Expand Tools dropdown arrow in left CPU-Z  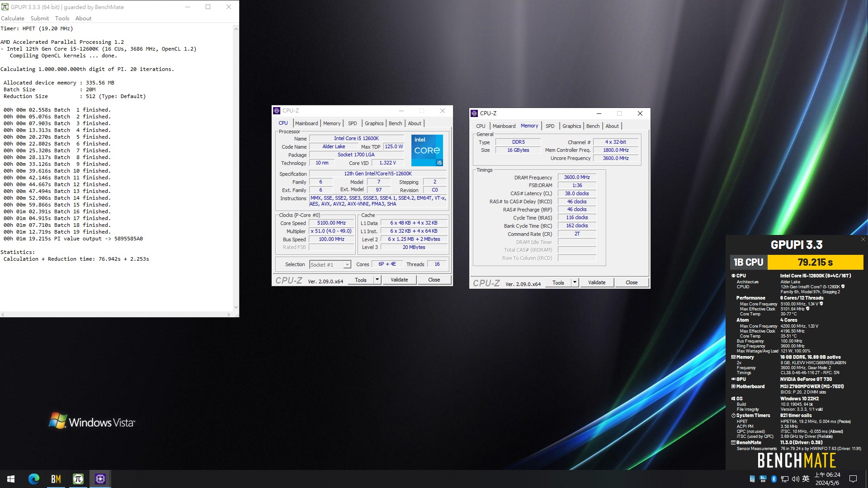tap(377, 280)
